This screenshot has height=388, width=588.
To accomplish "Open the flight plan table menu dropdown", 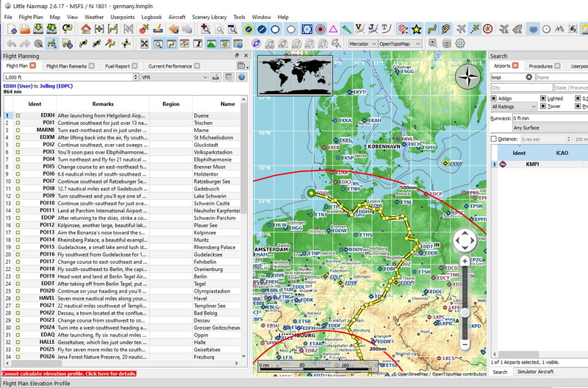I will point(243,65).
